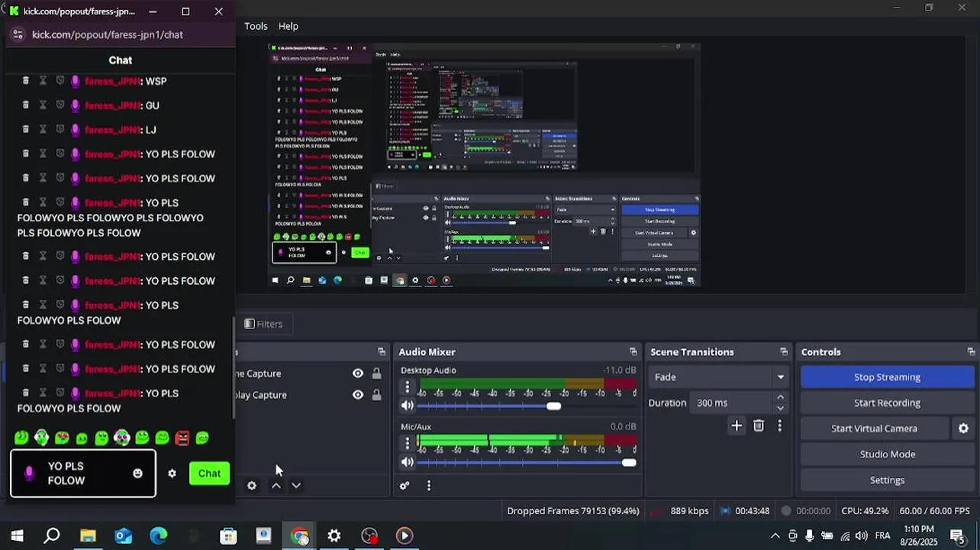Mute Mic/Aux

(x=407, y=462)
